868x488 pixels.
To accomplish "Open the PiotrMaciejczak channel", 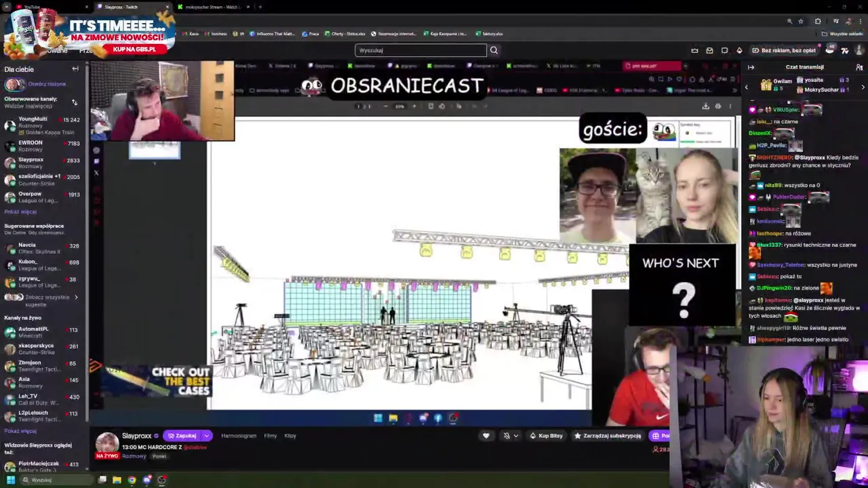I will click(43, 466).
